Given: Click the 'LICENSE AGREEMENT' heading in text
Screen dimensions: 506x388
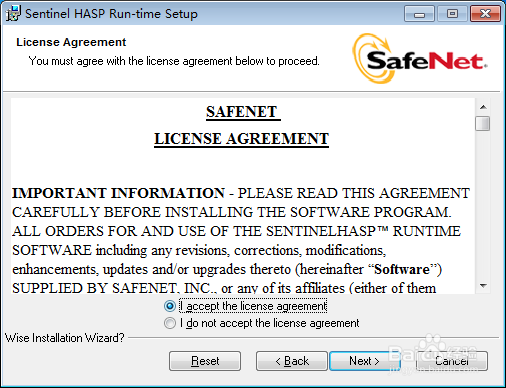Looking at the screenshot, I should click(x=241, y=139).
